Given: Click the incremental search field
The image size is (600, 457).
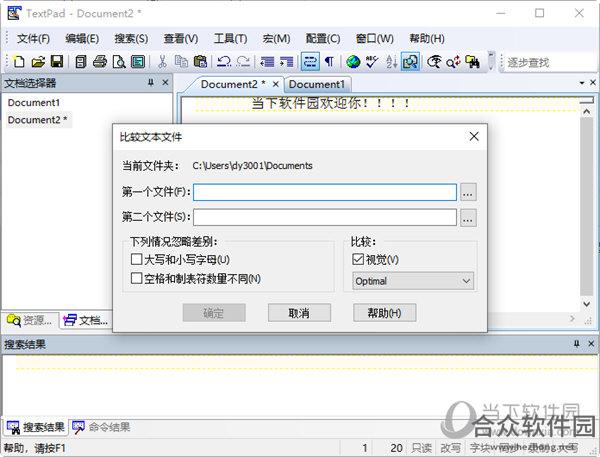Looking at the screenshot, I should tap(551, 62).
